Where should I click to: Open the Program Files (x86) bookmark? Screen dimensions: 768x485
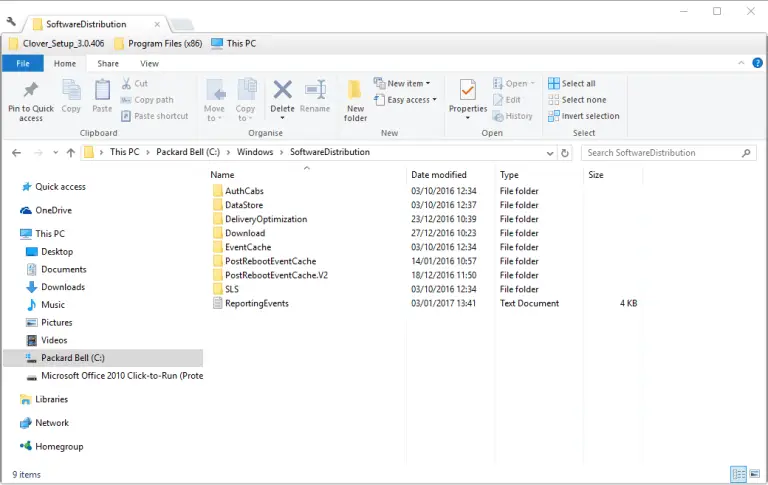click(159, 44)
